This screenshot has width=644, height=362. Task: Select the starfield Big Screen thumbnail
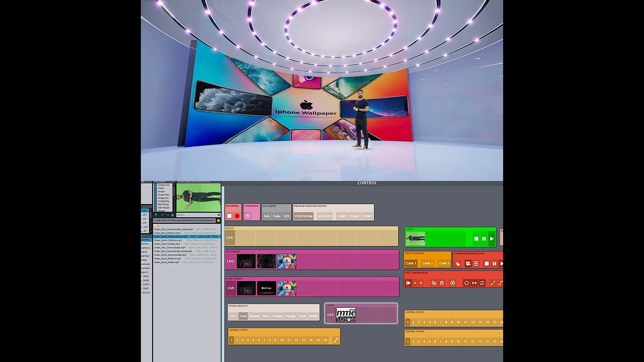click(267, 261)
